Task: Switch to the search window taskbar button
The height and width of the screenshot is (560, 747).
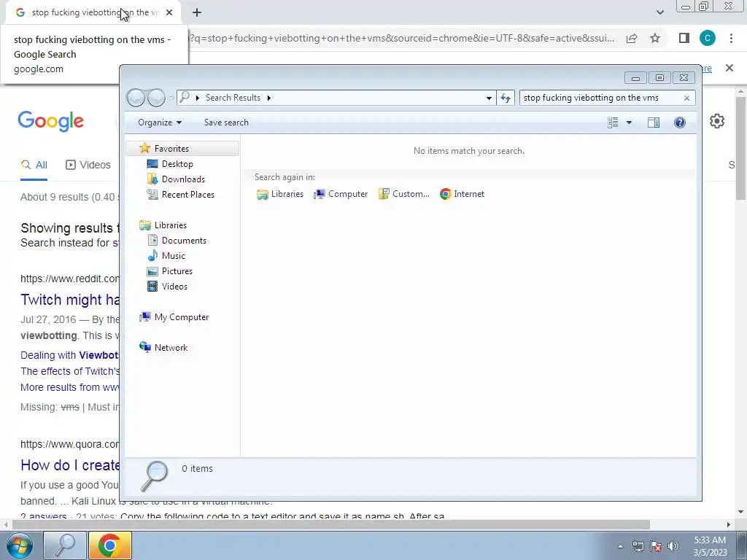Action: click(65, 545)
